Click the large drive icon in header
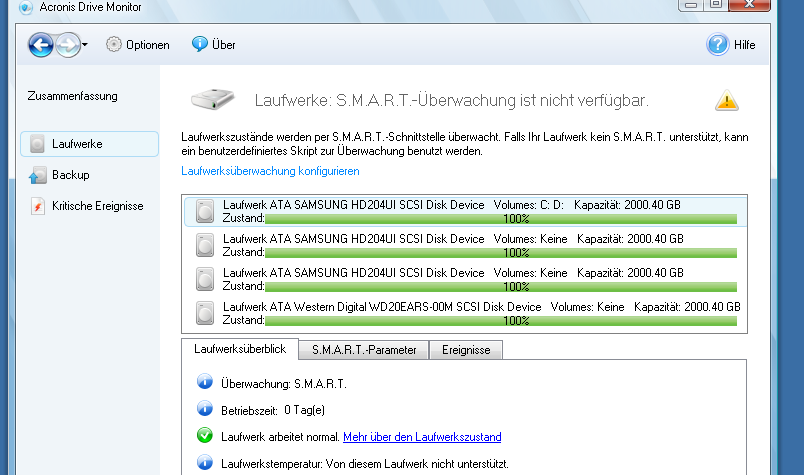 coord(212,99)
